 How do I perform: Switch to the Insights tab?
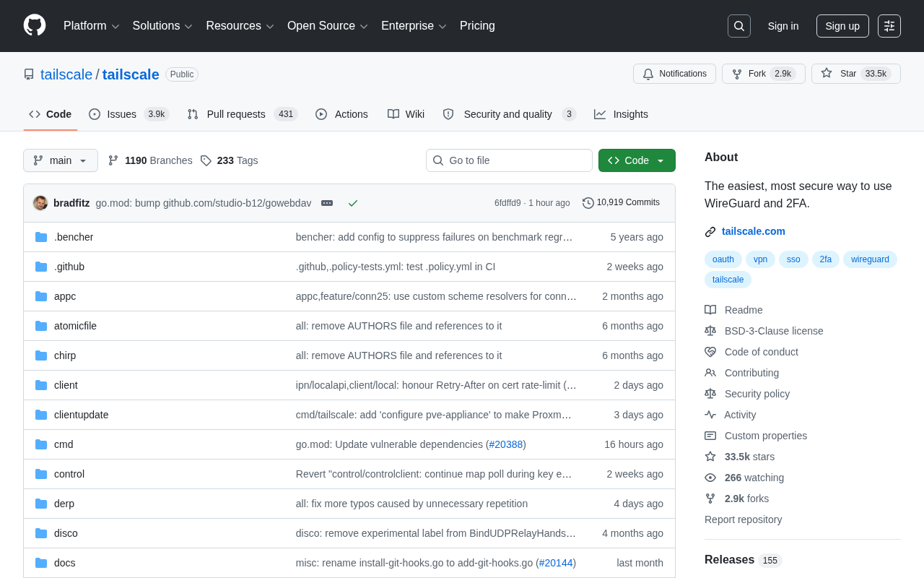point(622,114)
